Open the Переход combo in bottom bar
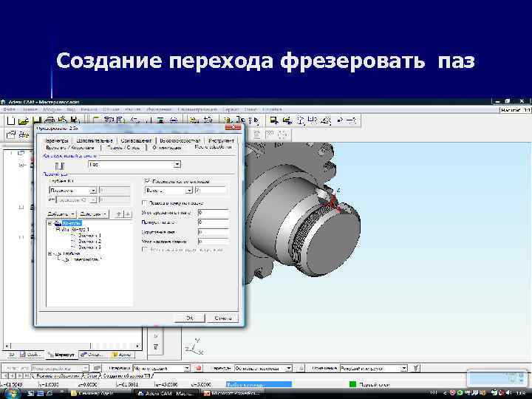This screenshot has width=532, height=399. click(263, 368)
